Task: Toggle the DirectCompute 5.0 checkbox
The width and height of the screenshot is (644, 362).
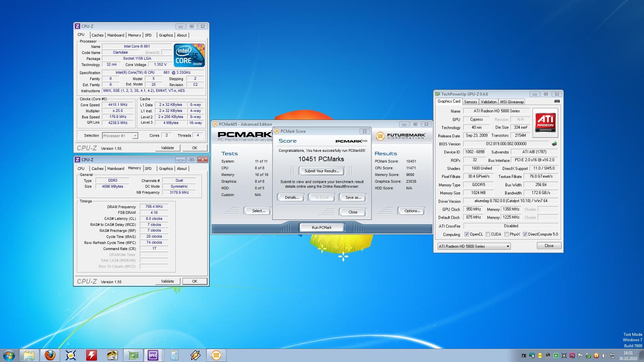Action: pyautogui.click(x=525, y=234)
